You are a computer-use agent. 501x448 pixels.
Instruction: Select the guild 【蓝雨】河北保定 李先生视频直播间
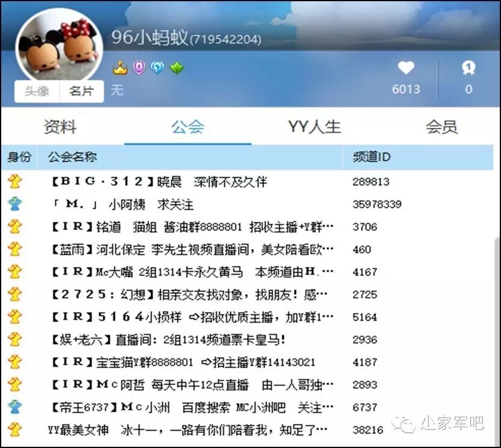(x=192, y=249)
